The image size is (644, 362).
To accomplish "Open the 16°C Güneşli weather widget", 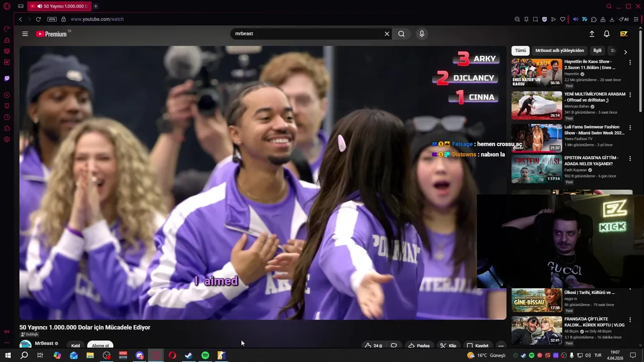I will tap(486, 355).
